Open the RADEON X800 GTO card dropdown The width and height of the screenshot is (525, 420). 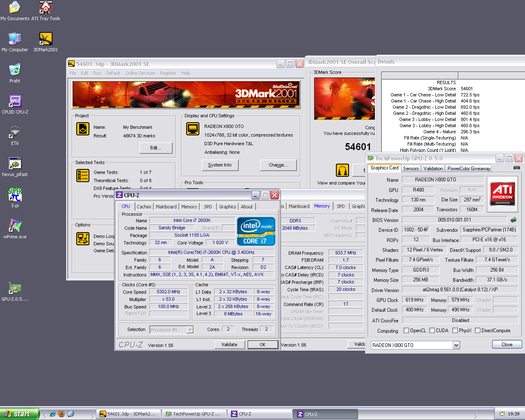[456, 345]
